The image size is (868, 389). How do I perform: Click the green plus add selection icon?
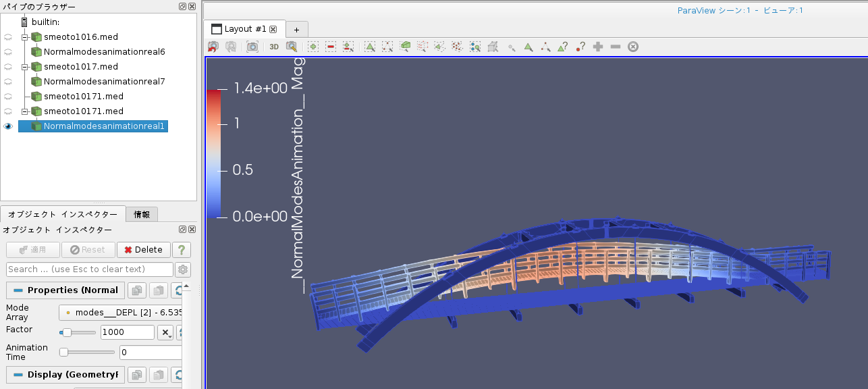tap(313, 47)
